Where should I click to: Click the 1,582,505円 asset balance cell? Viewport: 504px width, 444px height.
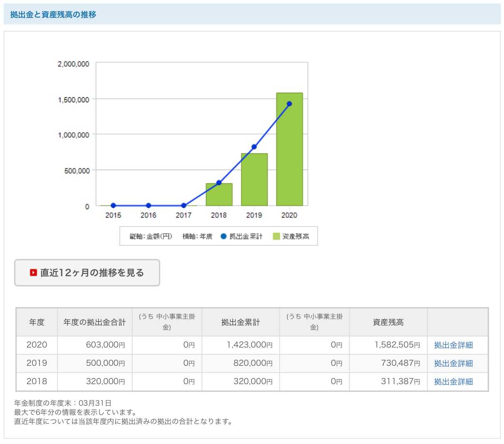pos(388,345)
